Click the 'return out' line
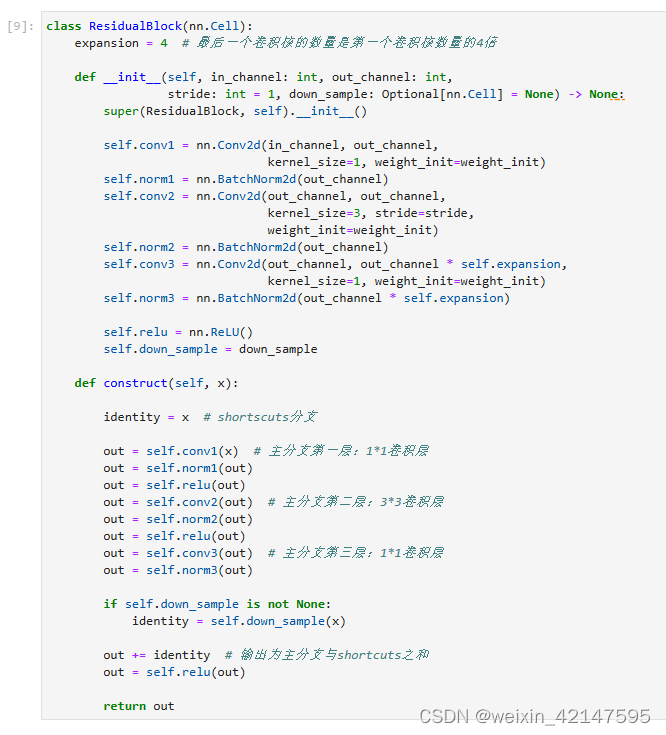The height and width of the screenshot is (735, 666). (139, 706)
